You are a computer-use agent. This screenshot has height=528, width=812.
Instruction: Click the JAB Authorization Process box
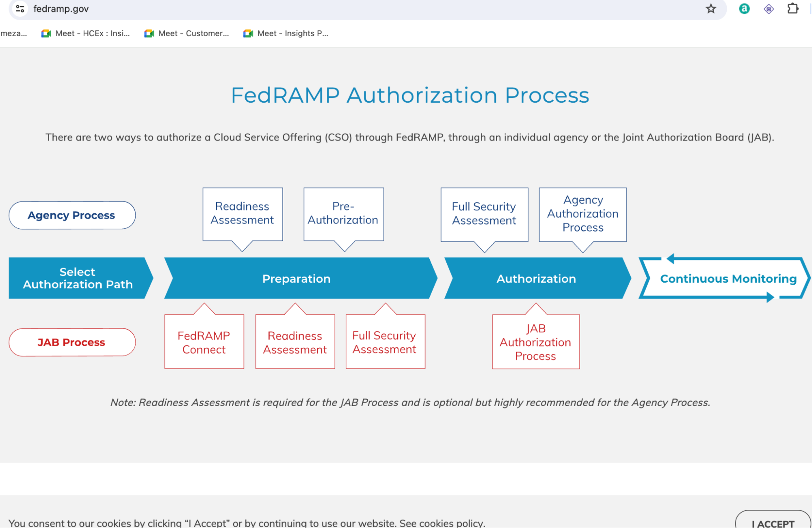[x=535, y=342]
